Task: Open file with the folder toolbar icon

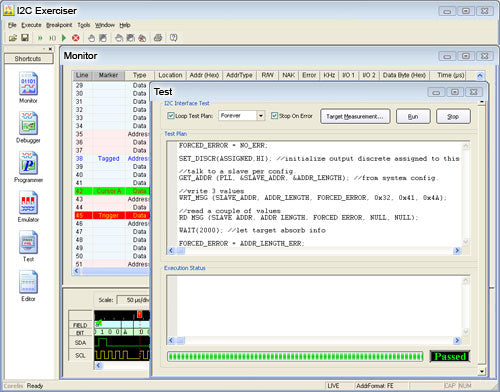Action: coord(13,38)
